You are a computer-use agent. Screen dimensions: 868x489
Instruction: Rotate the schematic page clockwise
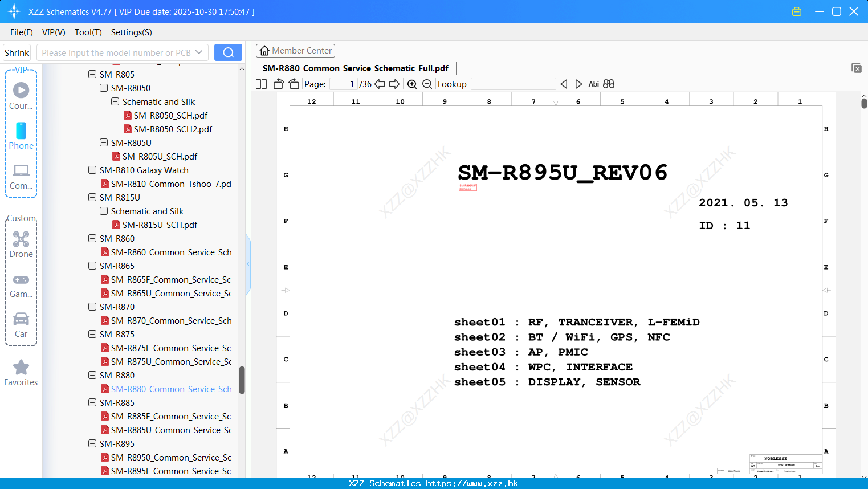click(293, 84)
